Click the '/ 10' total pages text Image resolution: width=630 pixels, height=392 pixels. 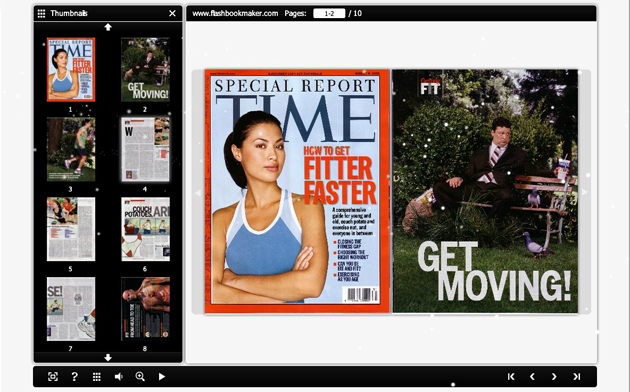click(x=355, y=13)
